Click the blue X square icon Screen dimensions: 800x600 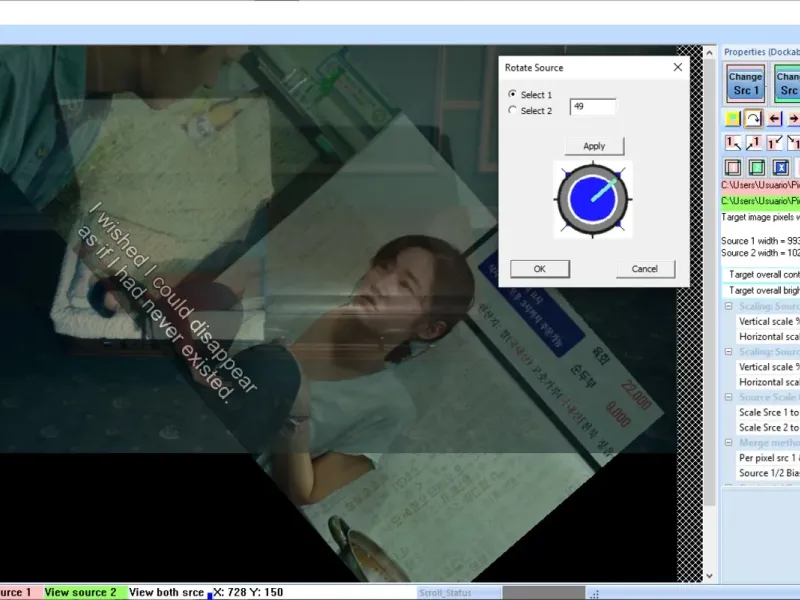tap(781, 167)
